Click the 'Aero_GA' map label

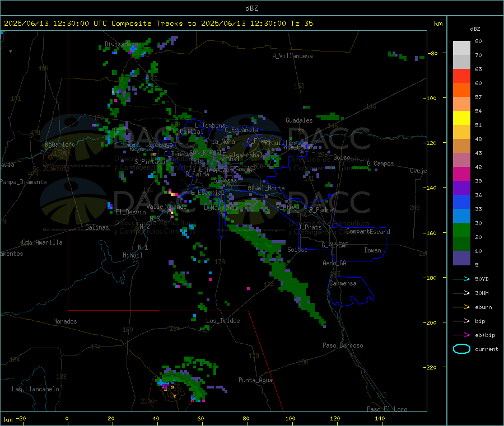334,263
